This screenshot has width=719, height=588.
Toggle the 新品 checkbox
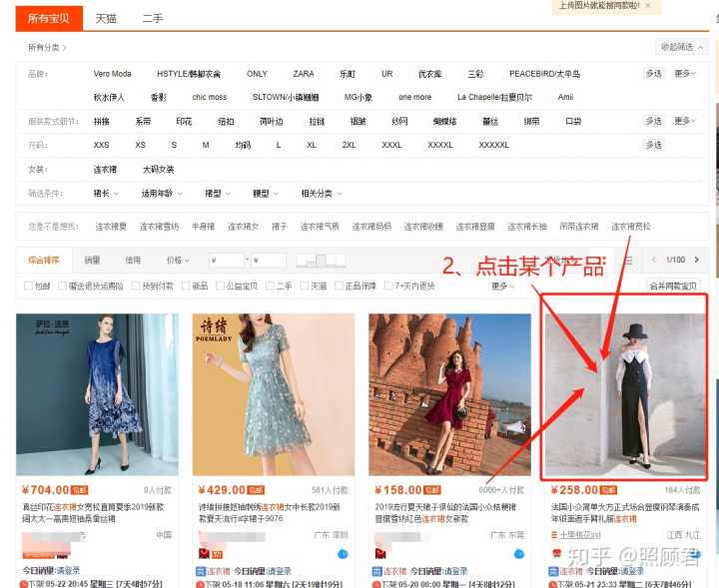pyautogui.click(x=186, y=286)
